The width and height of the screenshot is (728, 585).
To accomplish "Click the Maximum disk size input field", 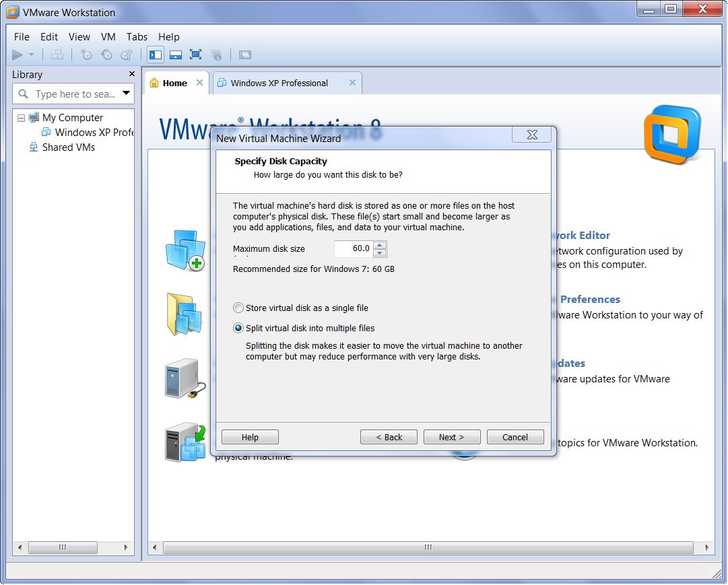I will 354,248.
